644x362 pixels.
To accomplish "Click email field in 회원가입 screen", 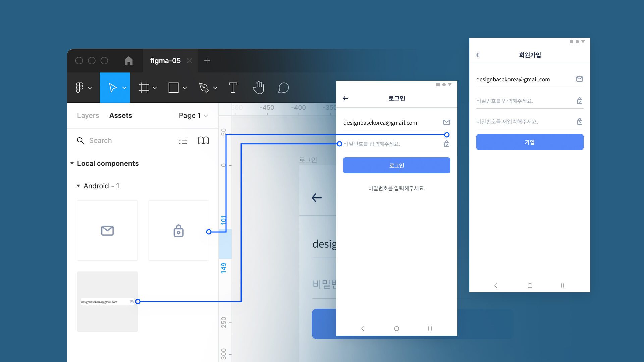I will click(530, 79).
